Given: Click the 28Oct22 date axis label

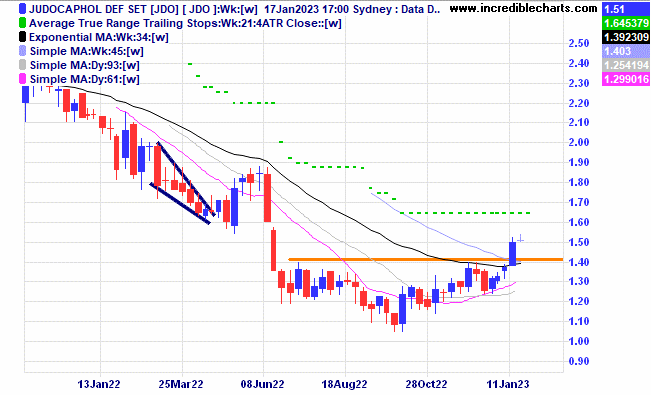Looking at the screenshot, I should (426, 384).
